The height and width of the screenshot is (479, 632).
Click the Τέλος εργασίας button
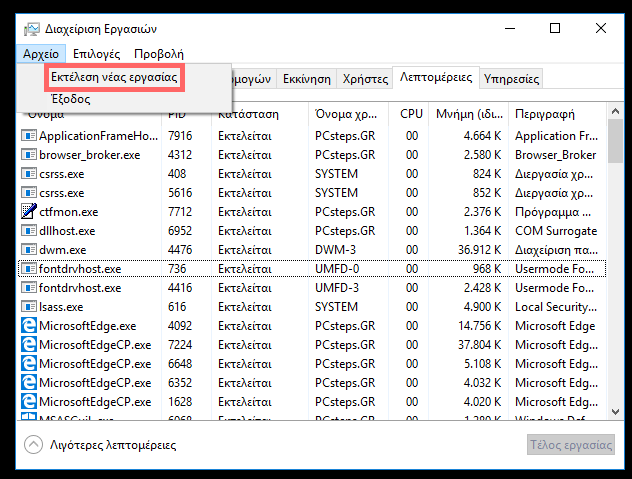pos(571,445)
